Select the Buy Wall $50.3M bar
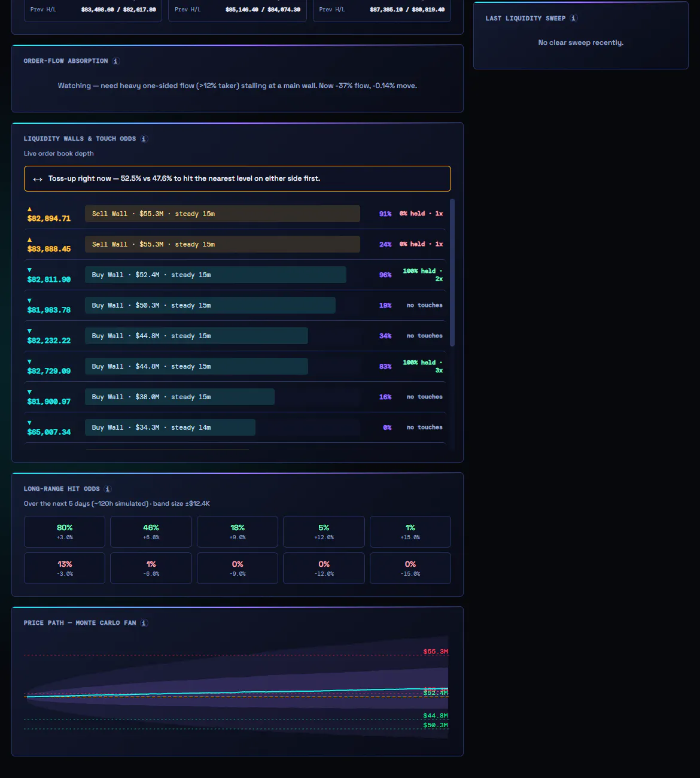Image resolution: width=700 pixels, height=778 pixels. (210, 305)
